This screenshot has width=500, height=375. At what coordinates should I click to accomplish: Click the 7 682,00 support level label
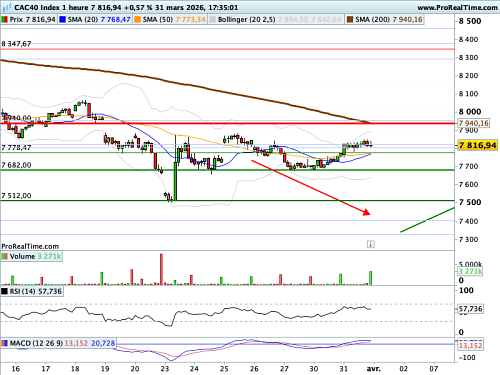(x=16, y=165)
